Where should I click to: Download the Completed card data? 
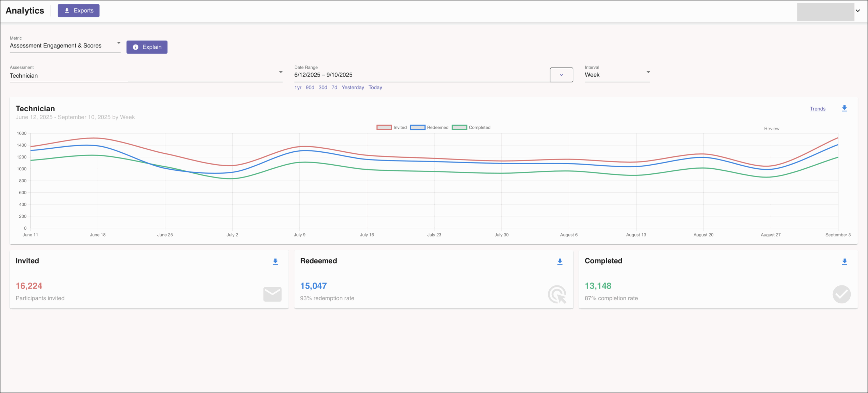[844, 261]
